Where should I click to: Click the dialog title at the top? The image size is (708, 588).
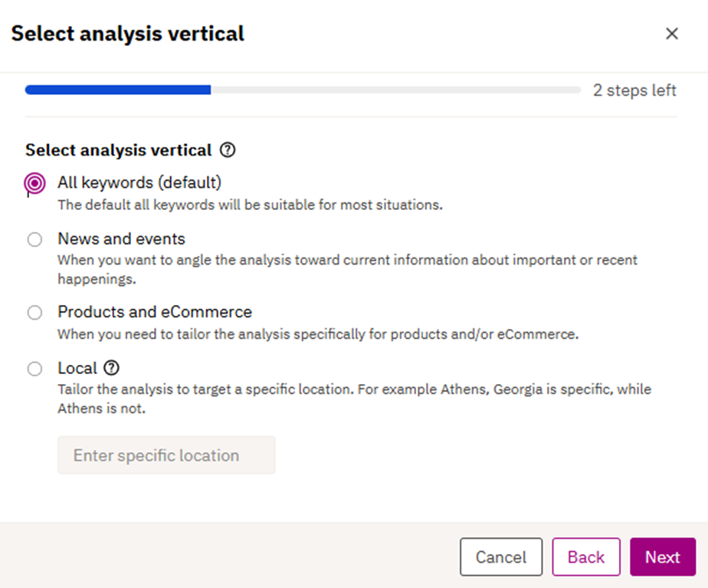pos(128,34)
